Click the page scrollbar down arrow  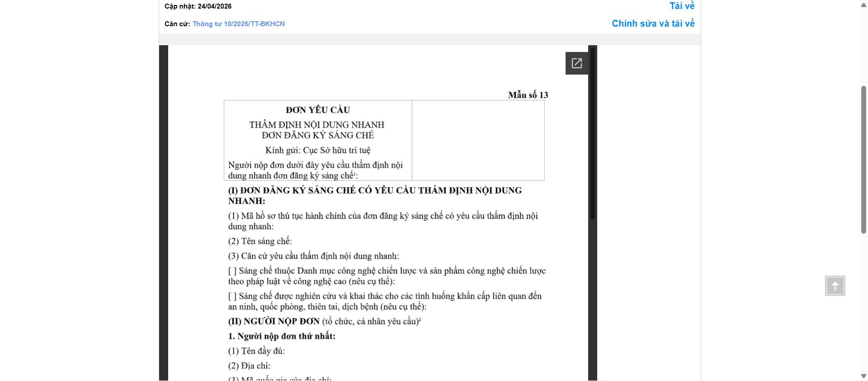(x=863, y=376)
